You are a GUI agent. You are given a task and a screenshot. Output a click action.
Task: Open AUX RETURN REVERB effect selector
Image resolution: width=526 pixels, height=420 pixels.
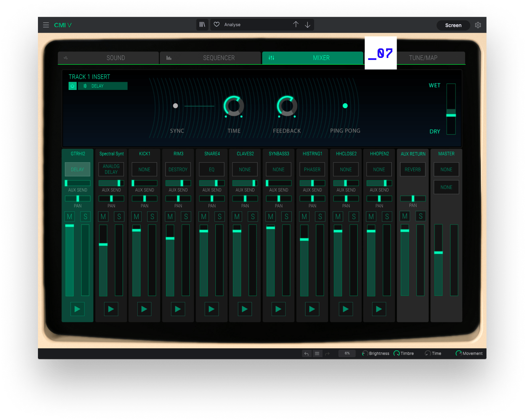[x=413, y=169]
